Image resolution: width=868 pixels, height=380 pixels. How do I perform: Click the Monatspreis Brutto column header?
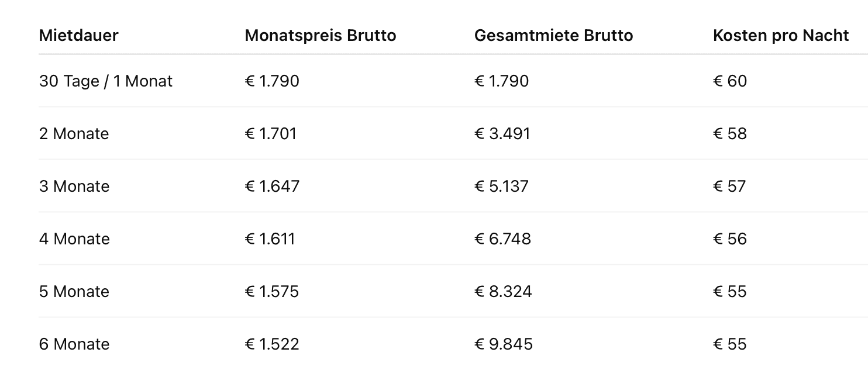321,36
